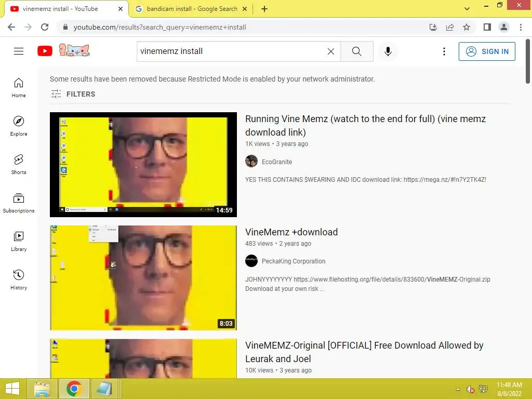
Task: Open Subscriptions in the sidebar
Action: point(19,203)
